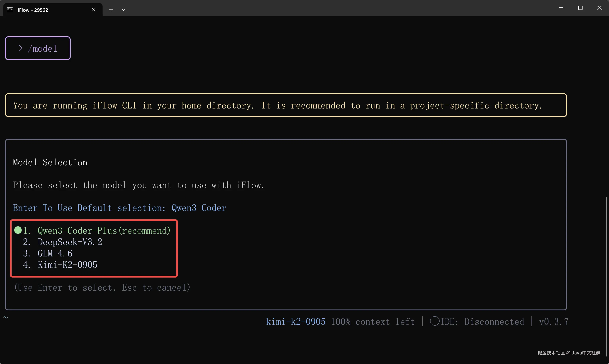Click the home directory warning banner
The width and height of the screenshot is (609, 364).
286,105
